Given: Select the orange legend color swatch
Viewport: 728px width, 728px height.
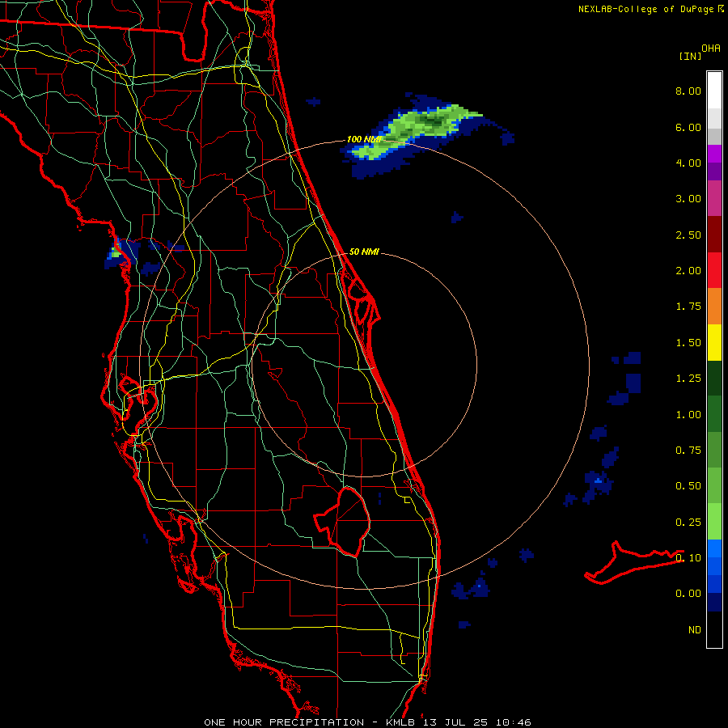Looking at the screenshot, I should [714, 307].
